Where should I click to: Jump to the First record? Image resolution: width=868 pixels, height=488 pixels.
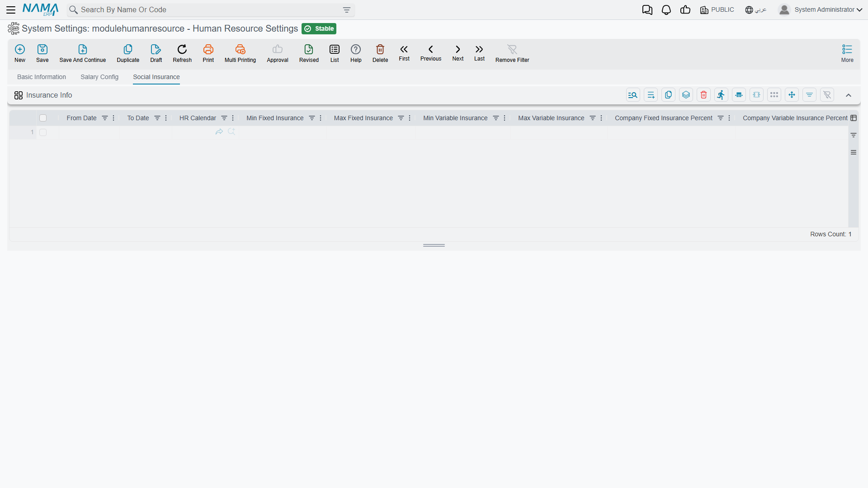(404, 52)
